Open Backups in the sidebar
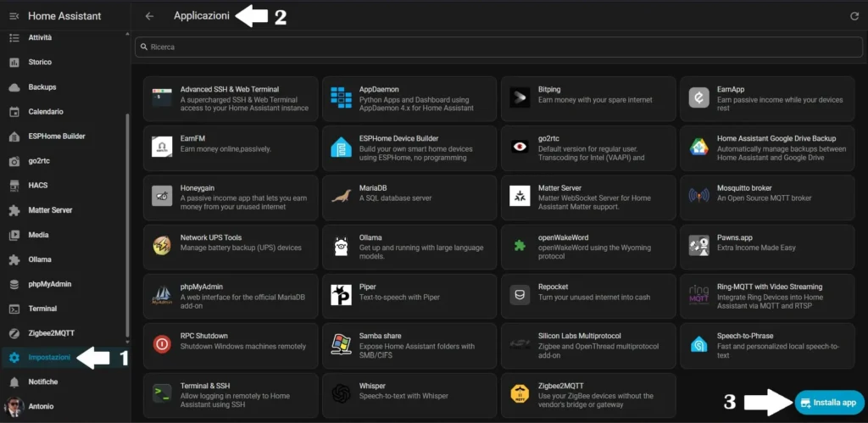868x423 pixels. pyautogui.click(x=64, y=87)
